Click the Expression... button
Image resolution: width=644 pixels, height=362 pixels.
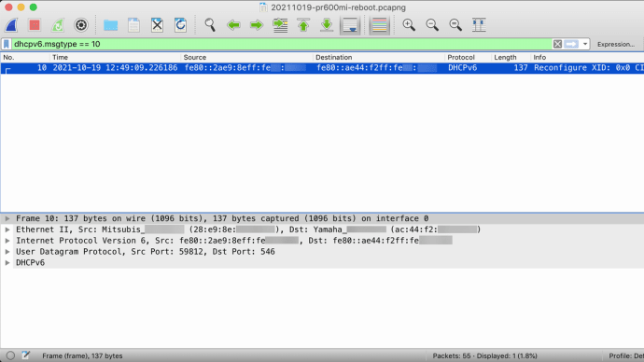click(x=616, y=44)
